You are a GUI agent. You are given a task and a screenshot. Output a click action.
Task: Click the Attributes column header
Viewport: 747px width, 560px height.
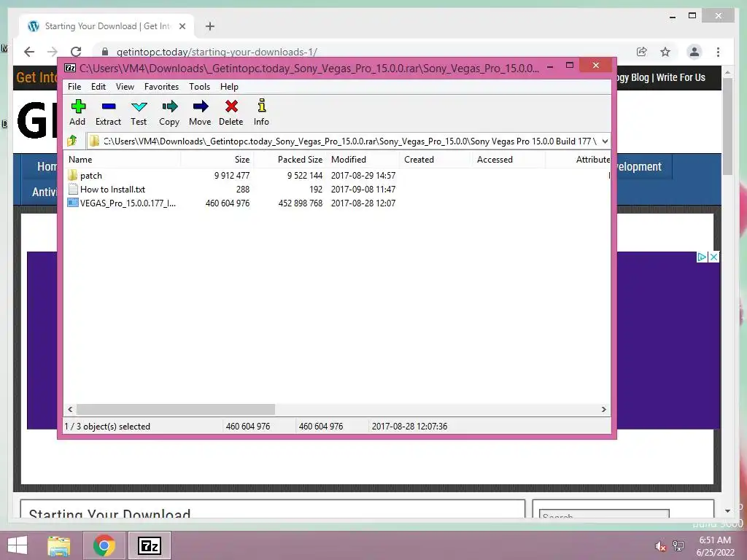pyautogui.click(x=578, y=160)
